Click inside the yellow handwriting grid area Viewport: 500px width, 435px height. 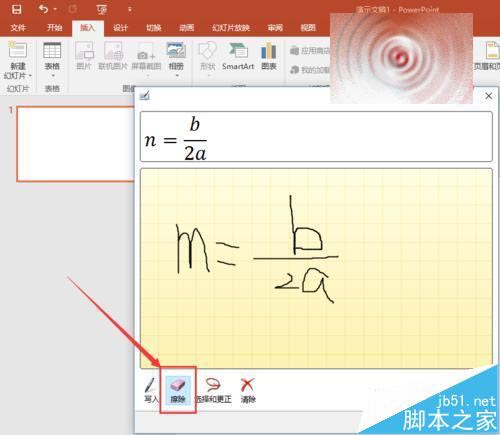click(x=316, y=268)
